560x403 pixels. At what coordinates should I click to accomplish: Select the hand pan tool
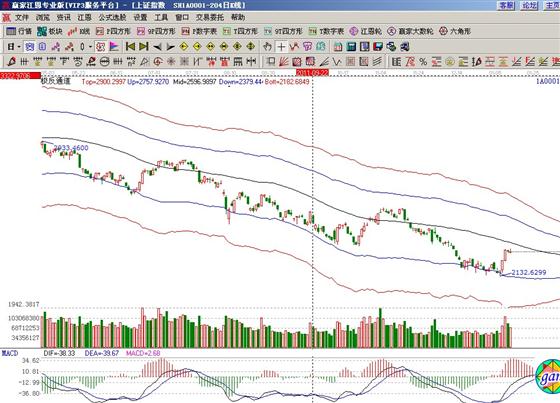coord(267,47)
